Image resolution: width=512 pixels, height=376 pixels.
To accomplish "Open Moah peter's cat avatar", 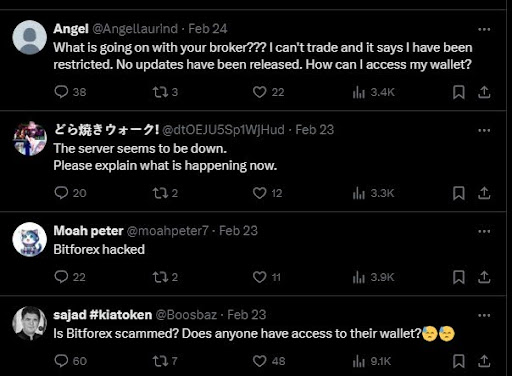I will pyautogui.click(x=29, y=239).
